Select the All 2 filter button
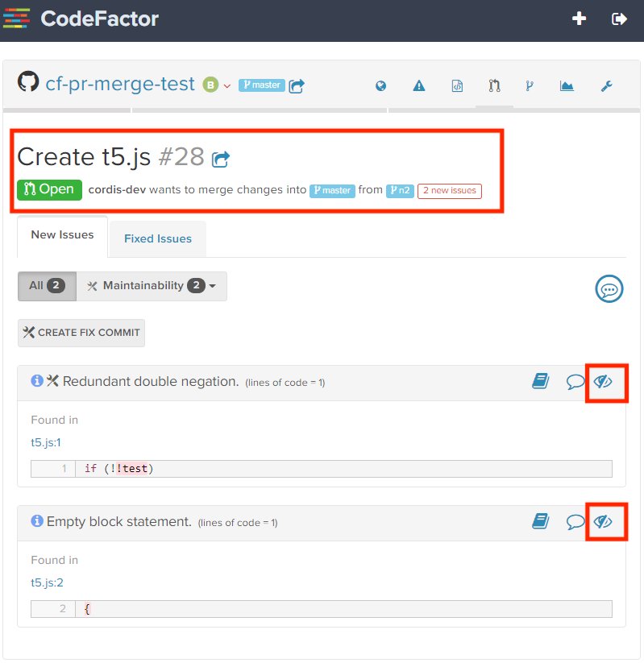This screenshot has height=663, width=644. click(47, 286)
